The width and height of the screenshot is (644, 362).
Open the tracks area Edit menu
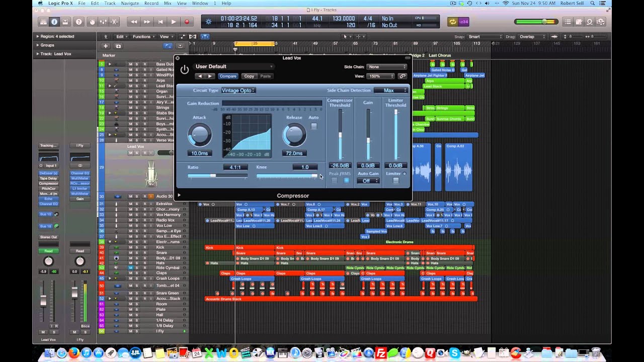tap(120, 37)
